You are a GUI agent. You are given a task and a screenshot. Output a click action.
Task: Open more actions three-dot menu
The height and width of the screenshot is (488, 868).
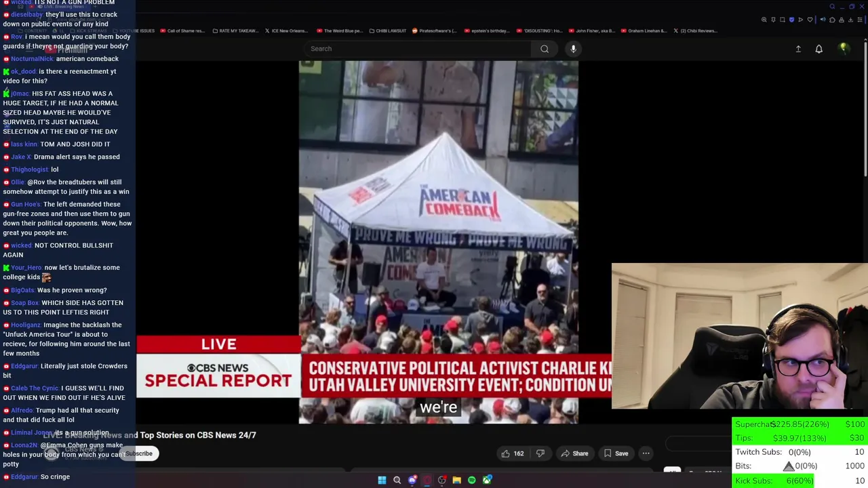click(x=646, y=453)
